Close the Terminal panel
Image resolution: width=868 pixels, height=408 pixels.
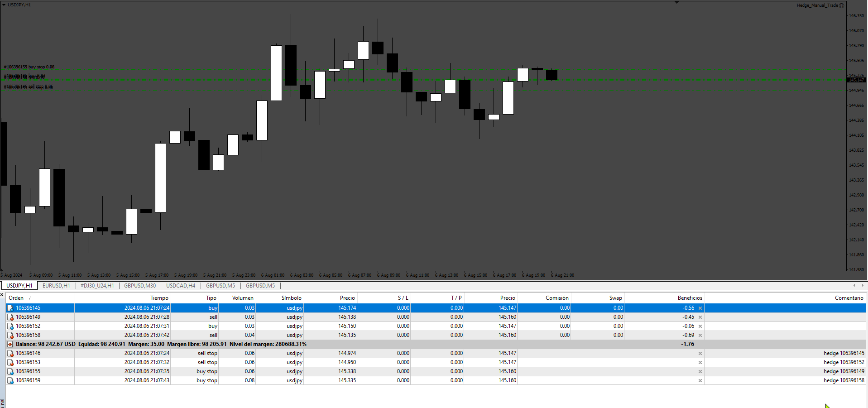[2, 295]
